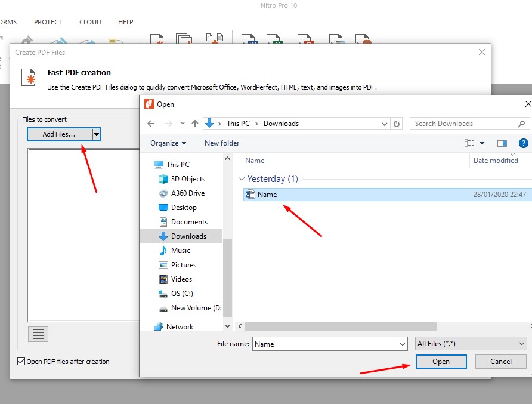
Task: Click the Back navigation arrow
Action: (151, 123)
